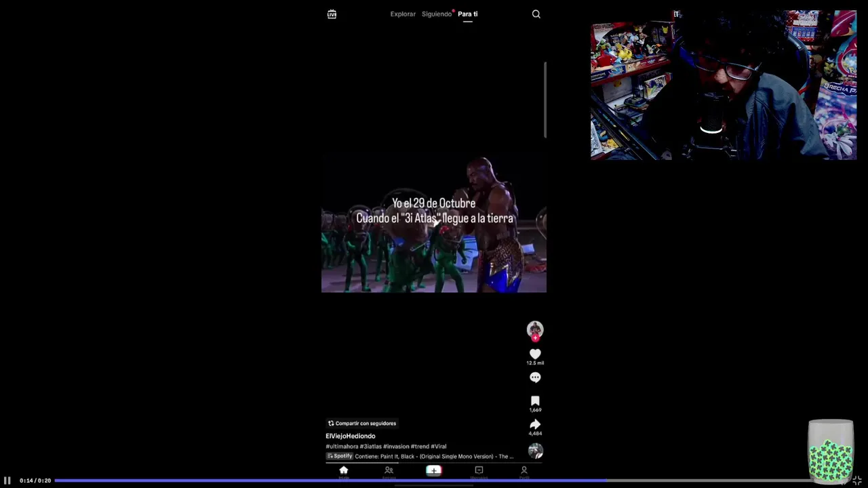Like the video with heart icon
Viewport: 868px width, 488px height.
tap(535, 354)
